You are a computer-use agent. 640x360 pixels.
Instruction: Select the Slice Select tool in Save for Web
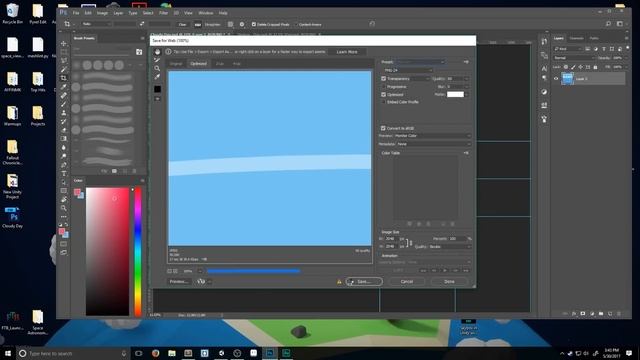point(158,60)
